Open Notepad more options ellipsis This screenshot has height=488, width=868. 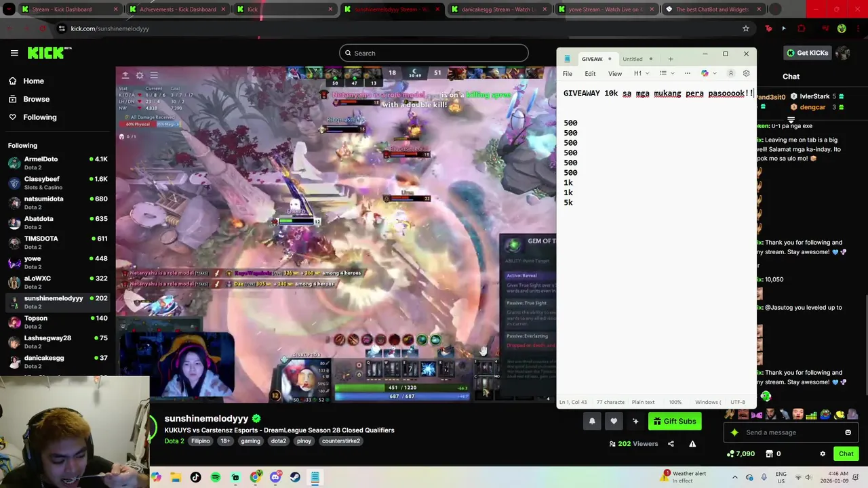click(x=687, y=73)
